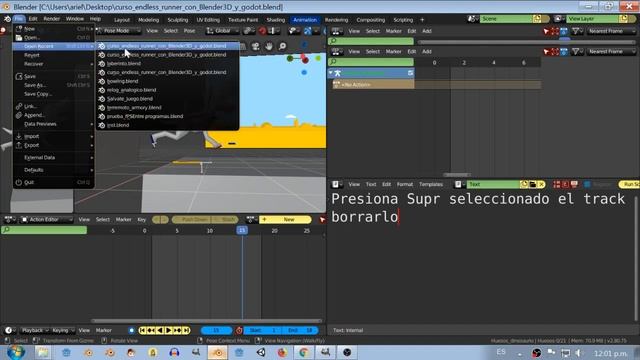Open the Pose Mode dropdown
Image resolution: width=640 pixels, height=360 pixels.
[118, 31]
